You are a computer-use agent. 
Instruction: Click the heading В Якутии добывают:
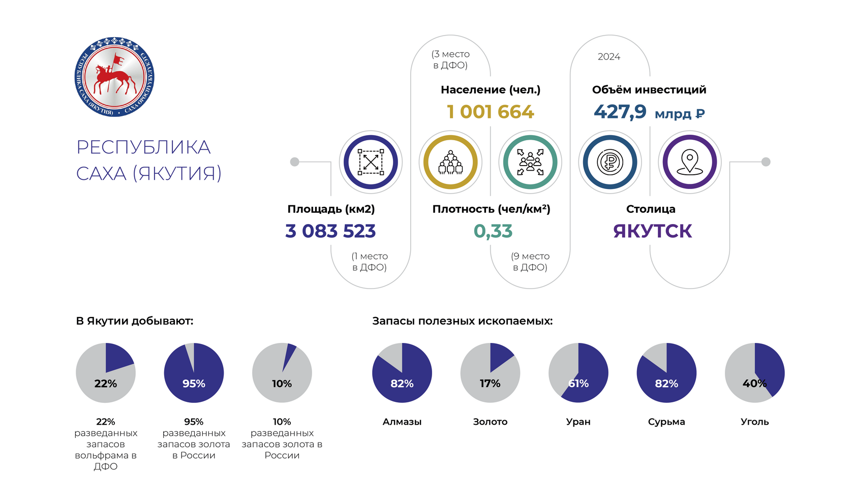point(135,321)
